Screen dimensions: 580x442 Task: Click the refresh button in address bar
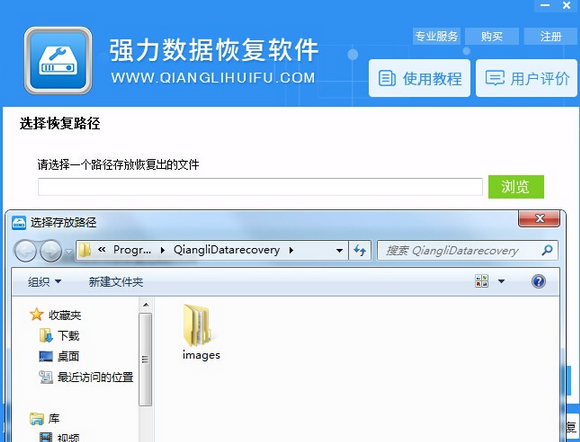pos(360,251)
